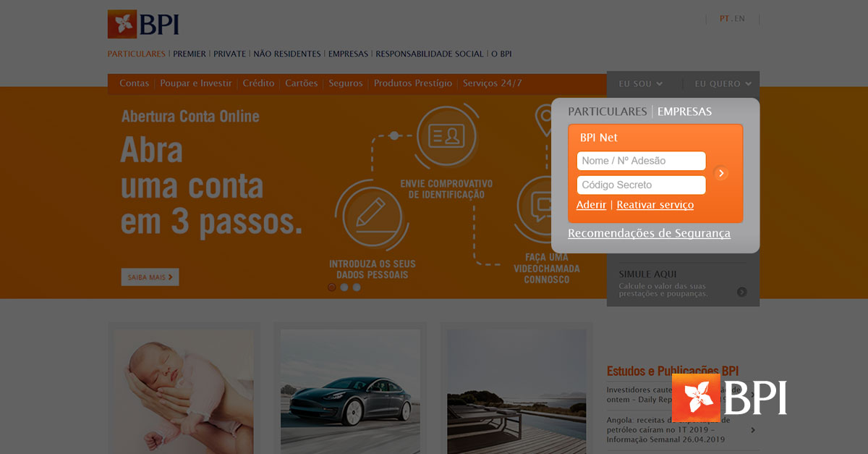Select the second carousel slide dot
This screenshot has height=454, width=868.
point(344,287)
